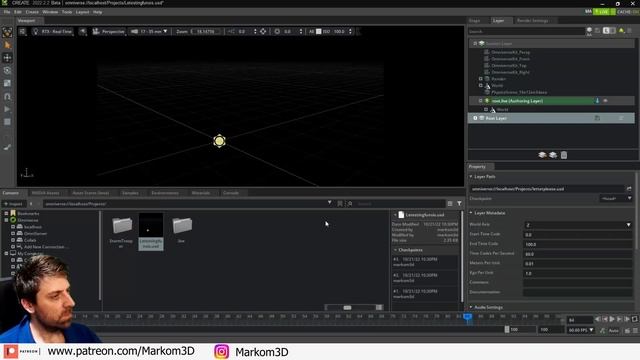The image size is (640, 360).
Task: Open the paint brush tool in left toolbar
Action: (x=7, y=147)
